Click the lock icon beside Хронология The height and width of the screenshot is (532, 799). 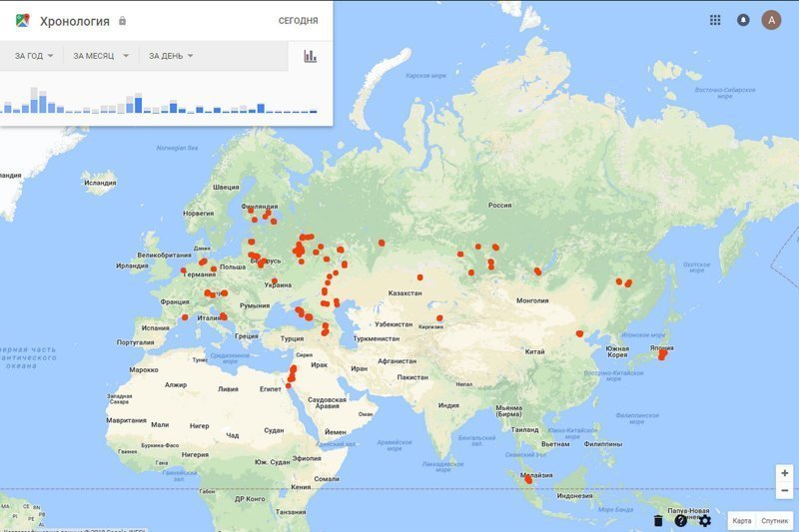coord(123,21)
